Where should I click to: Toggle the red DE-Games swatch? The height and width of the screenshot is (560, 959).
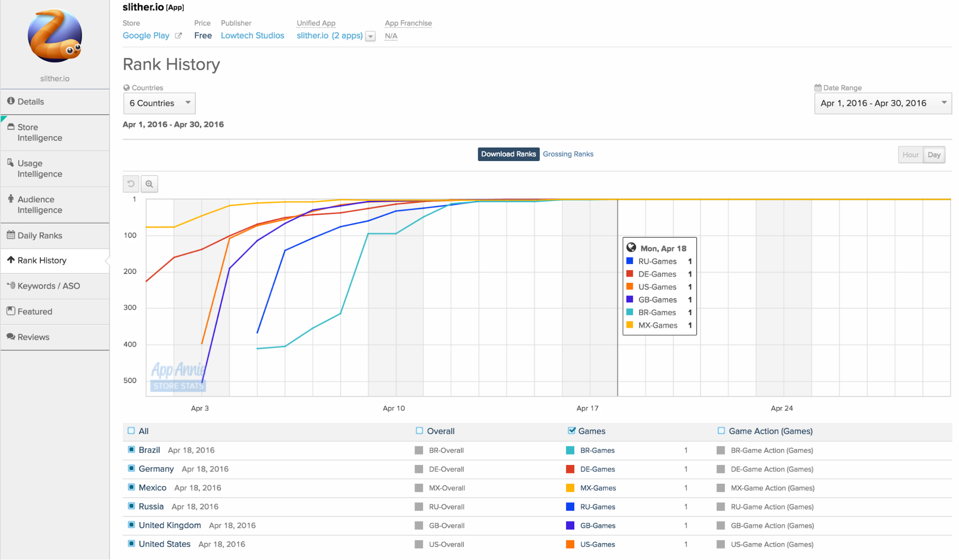pyautogui.click(x=570, y=469)
